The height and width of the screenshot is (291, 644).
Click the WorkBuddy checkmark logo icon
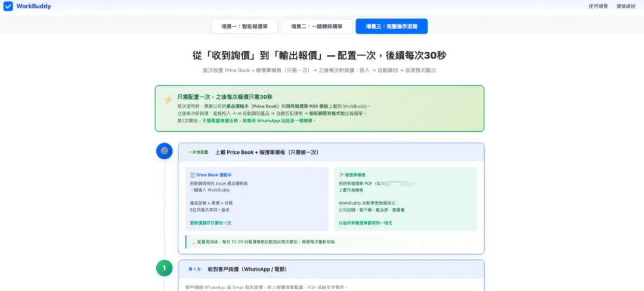8,6
